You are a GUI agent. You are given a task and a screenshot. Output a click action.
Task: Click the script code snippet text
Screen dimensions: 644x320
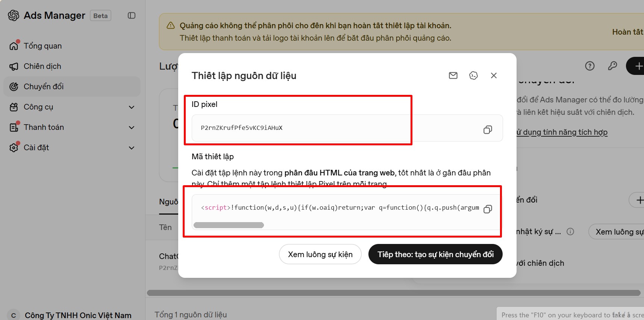coord(340,207)
